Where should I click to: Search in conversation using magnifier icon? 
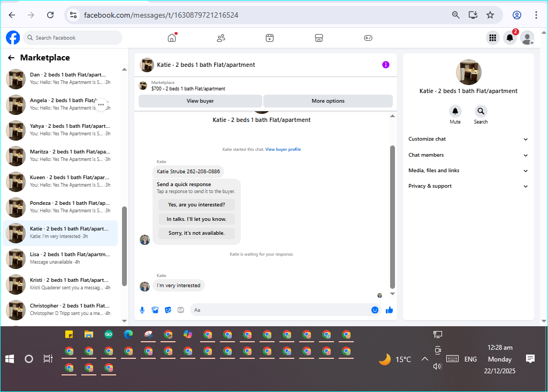click(x=481, y=111)
